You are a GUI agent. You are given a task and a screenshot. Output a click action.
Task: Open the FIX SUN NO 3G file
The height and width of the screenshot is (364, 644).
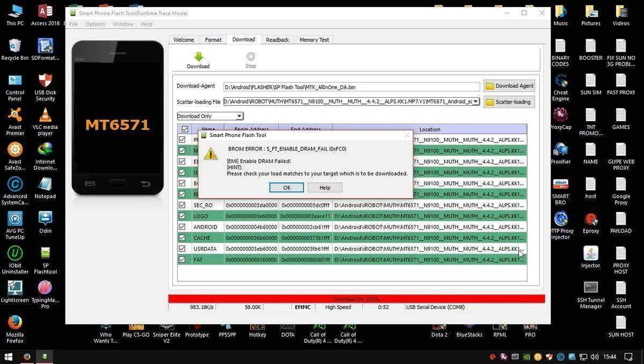(x=621, y=53)
